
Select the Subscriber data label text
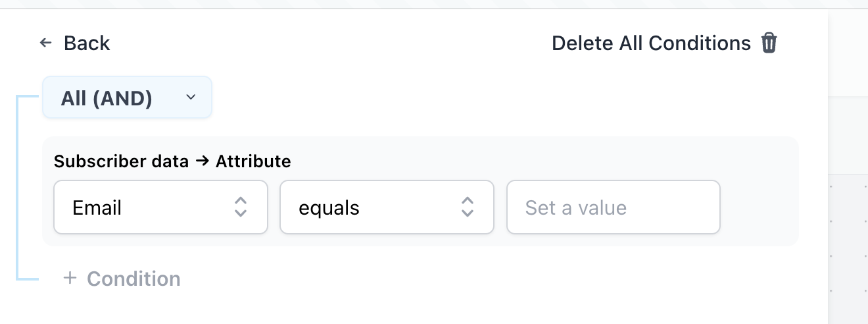122,161
